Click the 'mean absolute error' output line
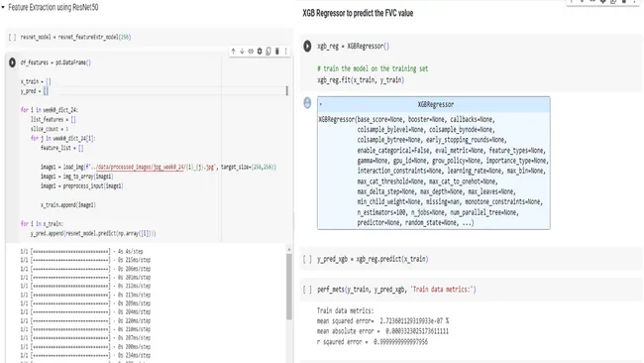 click(382, 331)
